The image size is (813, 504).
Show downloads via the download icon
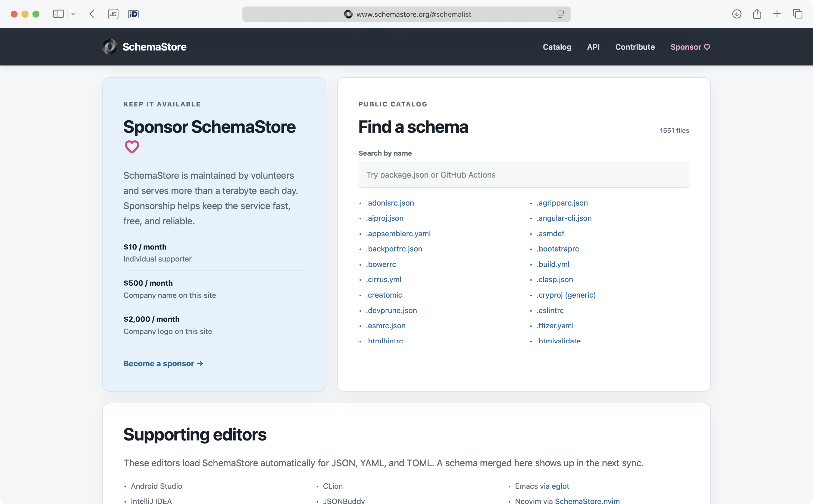pos(737,14)
